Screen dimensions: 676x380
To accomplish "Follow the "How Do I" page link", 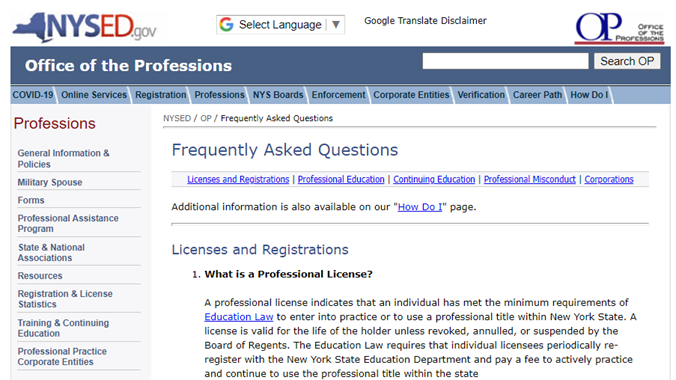I will point(420,207).
